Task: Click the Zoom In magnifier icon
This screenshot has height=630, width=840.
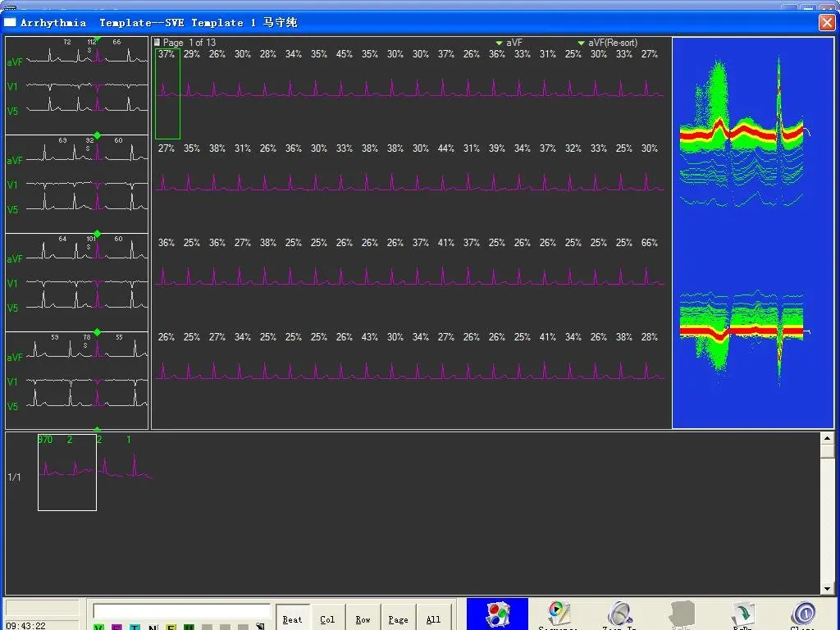Action: 619,614
